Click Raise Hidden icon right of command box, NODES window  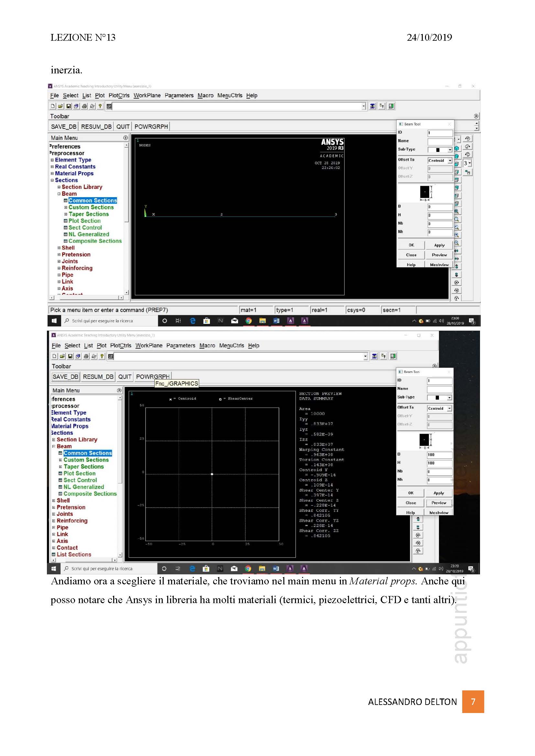tap(373, 106)
